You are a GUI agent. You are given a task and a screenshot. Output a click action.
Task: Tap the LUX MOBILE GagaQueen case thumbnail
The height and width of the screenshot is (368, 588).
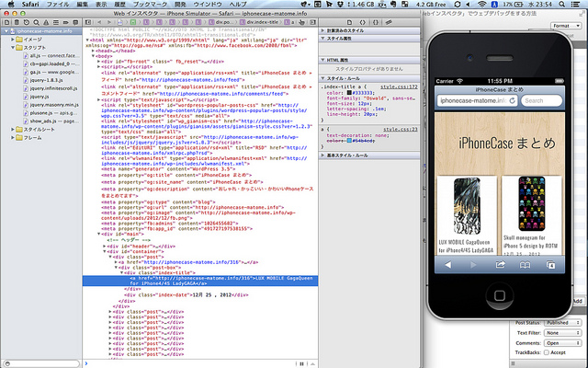pyautogui.click(x=467, y=206)
